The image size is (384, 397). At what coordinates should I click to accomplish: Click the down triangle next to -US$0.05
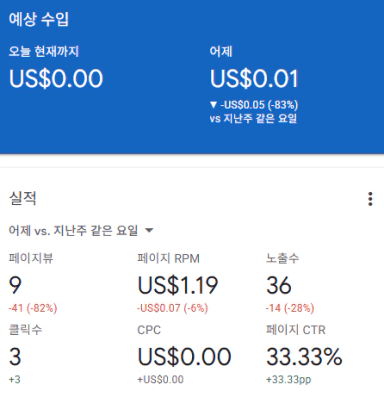(x=214, y=105)
